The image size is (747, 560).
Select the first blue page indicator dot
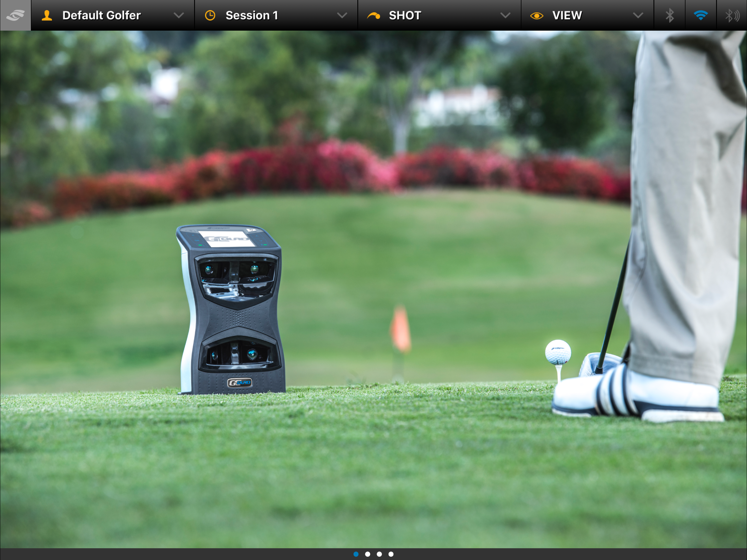(356, 554)
